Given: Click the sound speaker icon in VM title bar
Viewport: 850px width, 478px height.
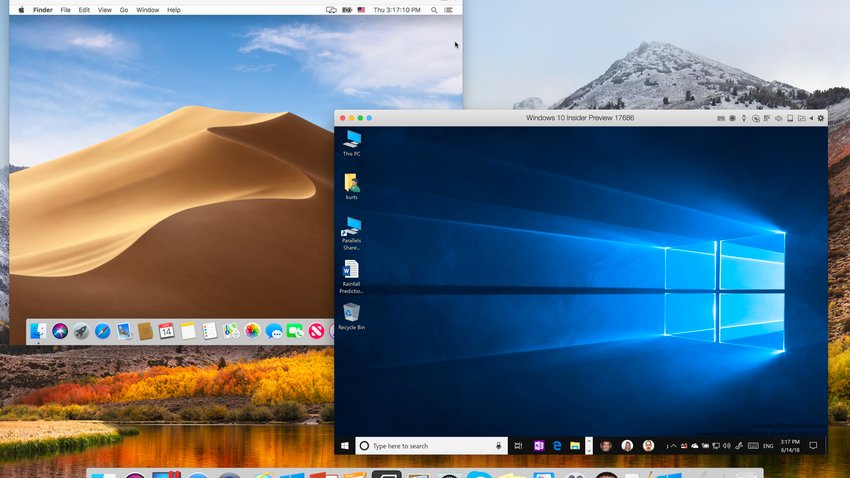Looking at the screenshot, I should [x=778, y=118].
